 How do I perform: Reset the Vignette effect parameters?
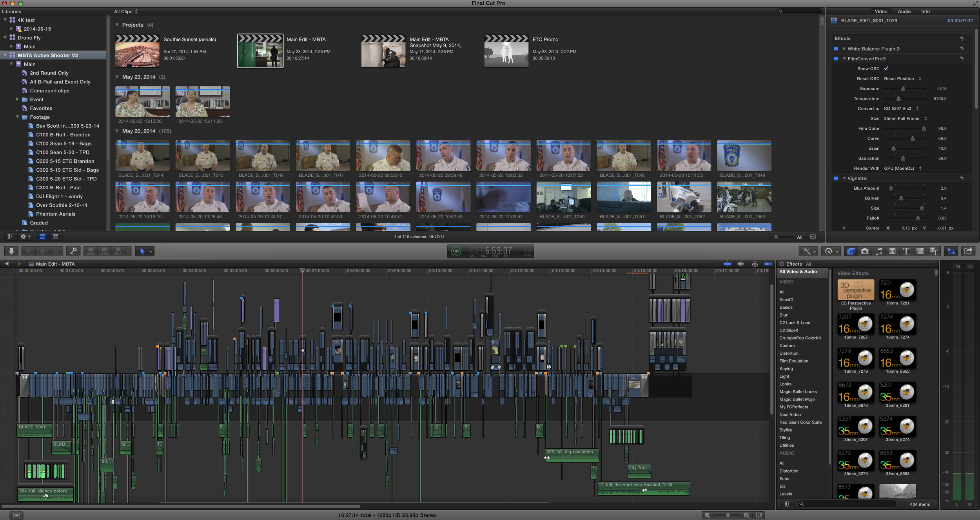point(962,178)
